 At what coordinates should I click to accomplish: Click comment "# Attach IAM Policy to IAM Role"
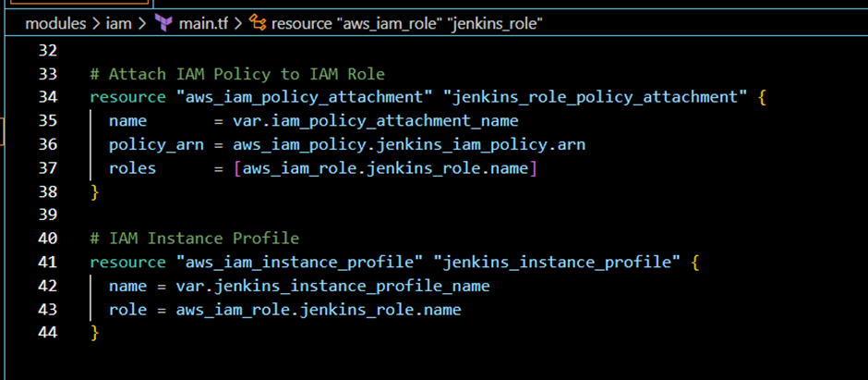click(237, 74)
